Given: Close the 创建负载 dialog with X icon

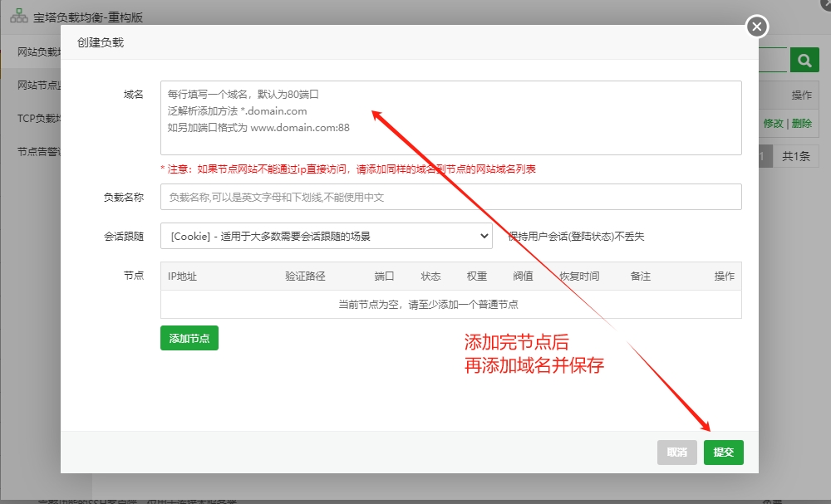Looking at the screenshot, I should coord(757,26).
